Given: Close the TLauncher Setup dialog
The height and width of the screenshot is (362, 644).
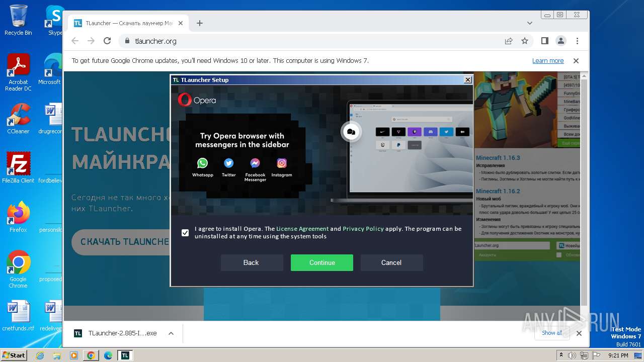Looking at the screenshot, I should [467, 80].
